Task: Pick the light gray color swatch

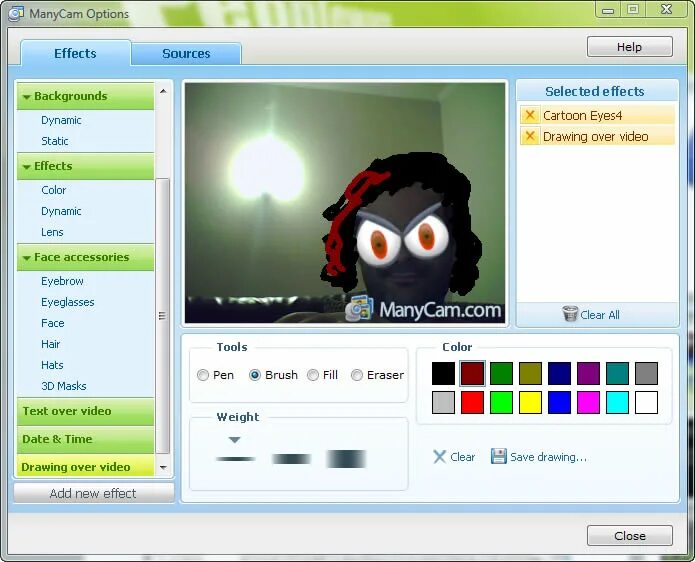Action: click(443, 402)
